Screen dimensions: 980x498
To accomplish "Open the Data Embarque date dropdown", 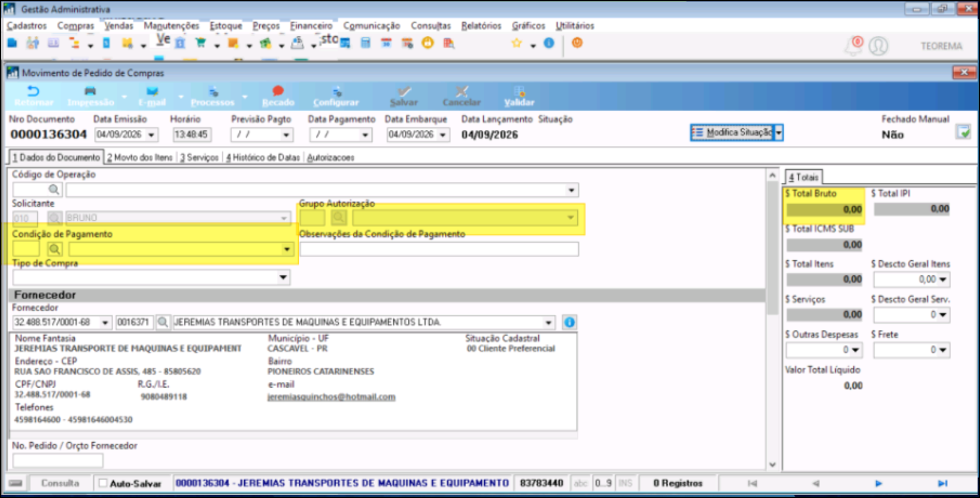I will click(443, 135).
